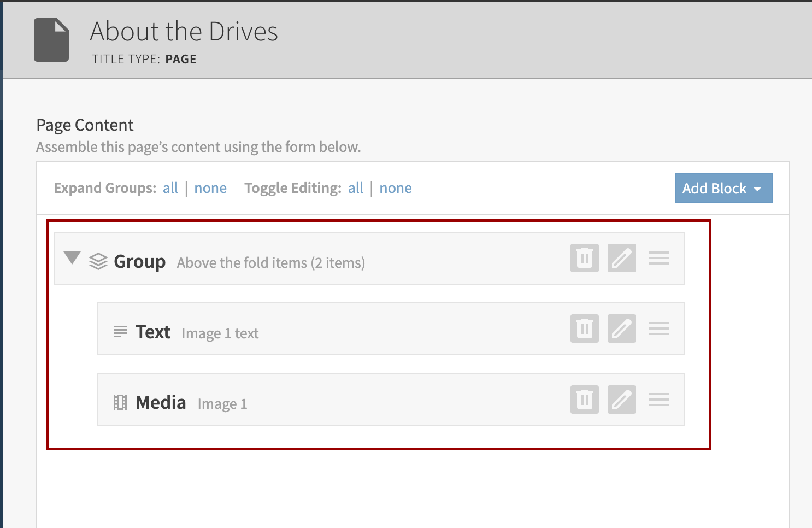Toggle editing off for all blocks
Image resolution: width=812 pixels, height=528 pixels.
[396, 187]
